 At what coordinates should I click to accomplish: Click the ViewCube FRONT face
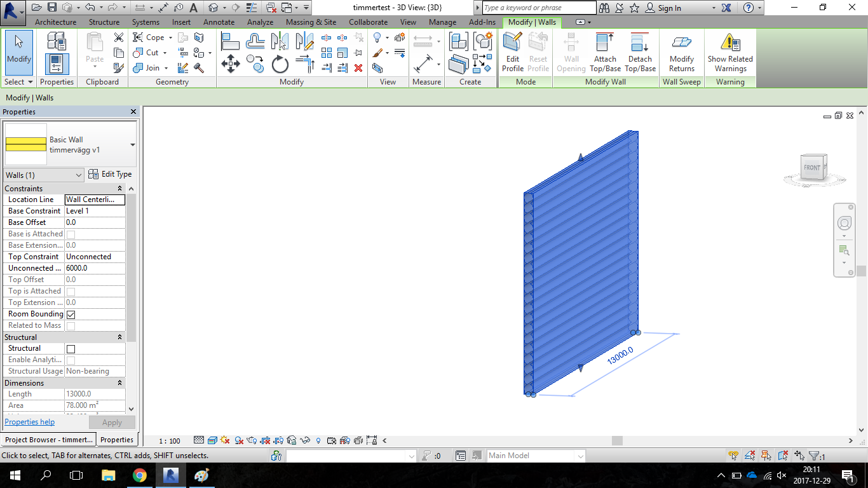tap(811, 168)
